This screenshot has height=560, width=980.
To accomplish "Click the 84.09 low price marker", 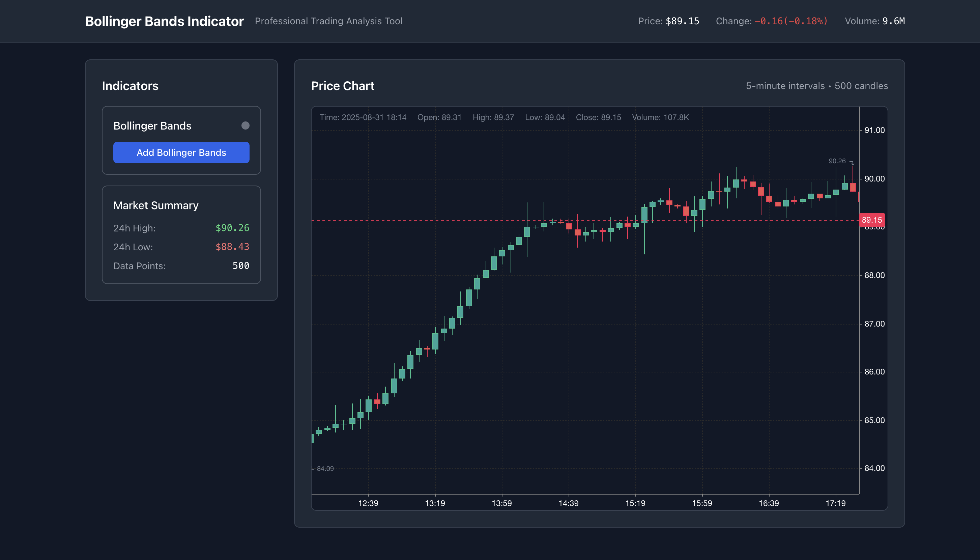I will pyautogui.click(x=325, y=469).
